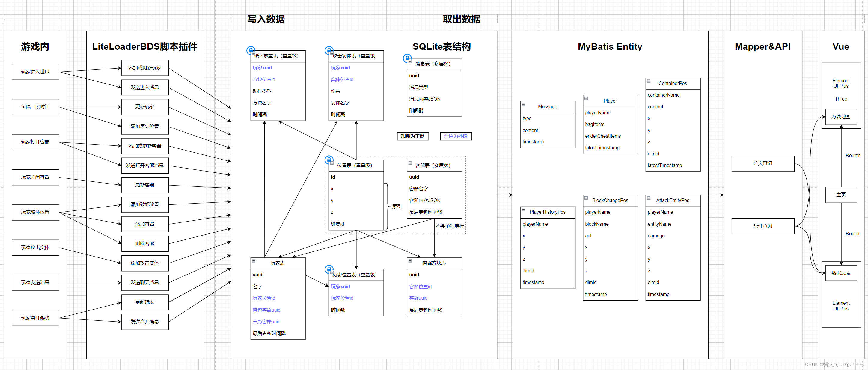Viewport: 868px width, 370px height.
Task: Click the SQLite表结构 title
Action: coord(442,46)
